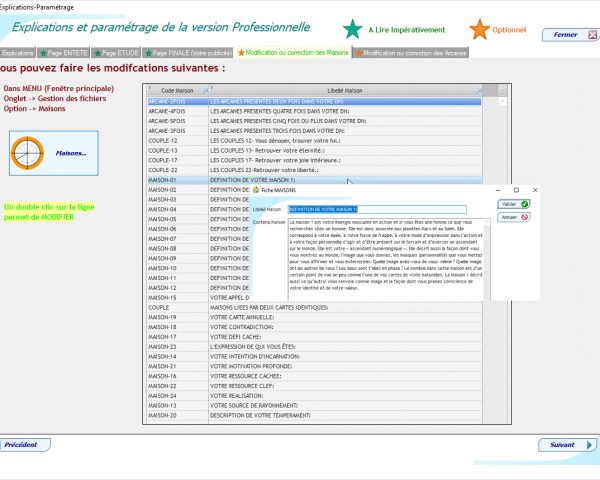
Task: Select the MAISON-09 row
Action: 198,258
